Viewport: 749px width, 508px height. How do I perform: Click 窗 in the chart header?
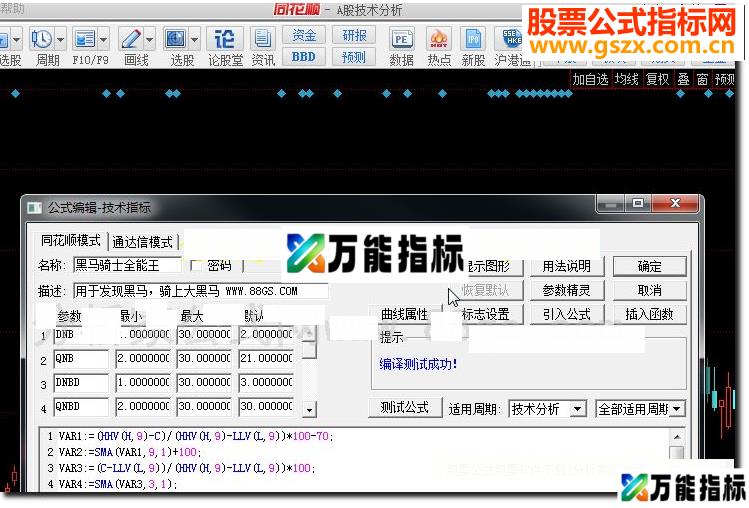(x=702, y=79)
